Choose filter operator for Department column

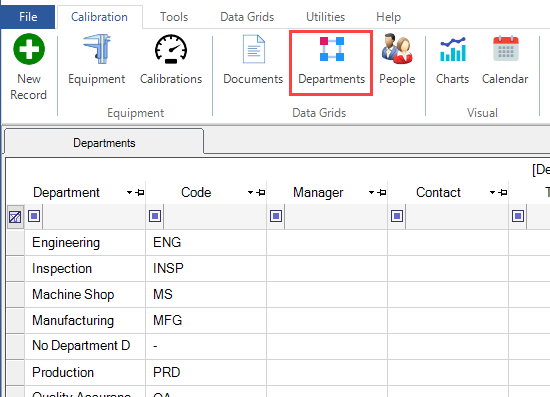[x=34, y=216]
